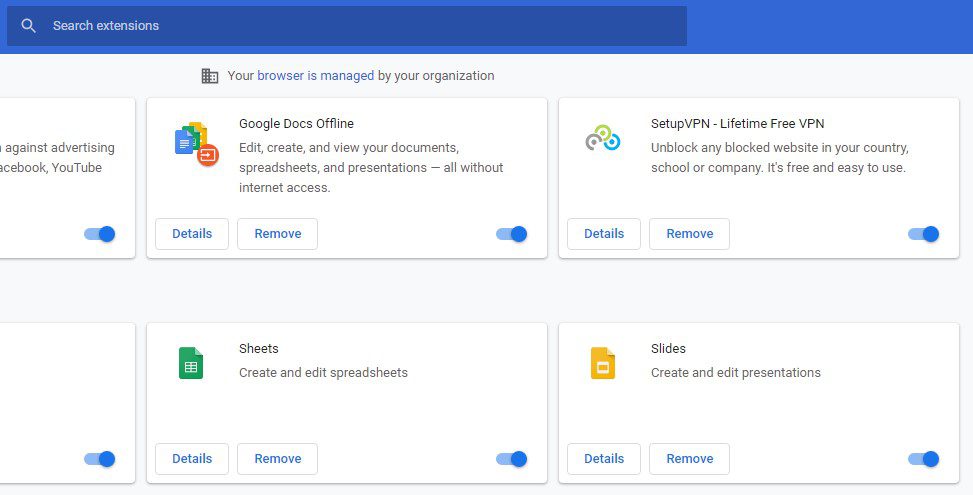Image resolution: width=973 pixels, height=495 pixels.
Task: Click 'Create and edit spreadsheets' description
Action: (323, 373)
